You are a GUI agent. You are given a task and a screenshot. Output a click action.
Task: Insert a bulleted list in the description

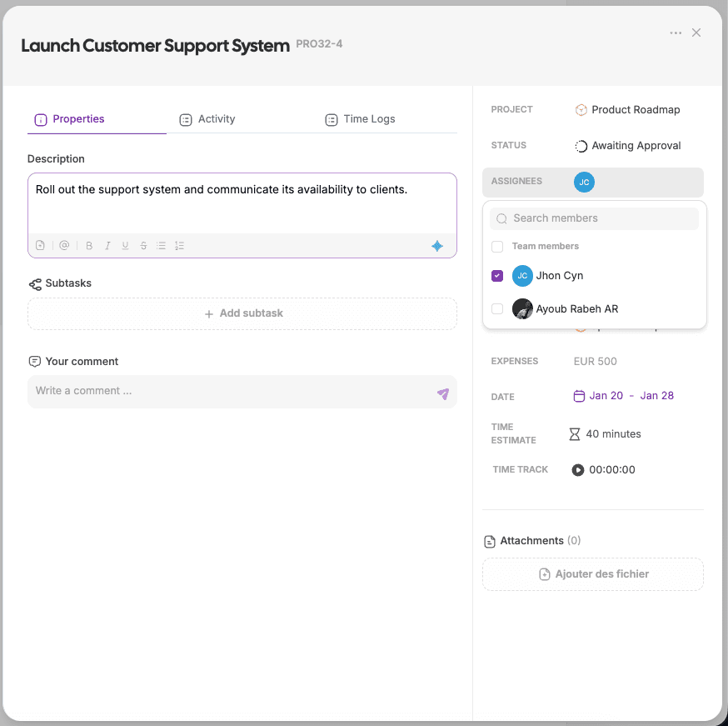[x=161, y=245]
